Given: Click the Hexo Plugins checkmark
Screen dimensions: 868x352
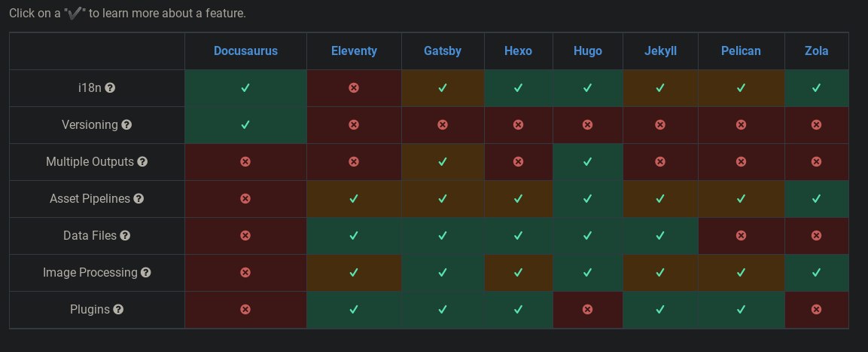Looking at the screenshot, I should [518, 309].
